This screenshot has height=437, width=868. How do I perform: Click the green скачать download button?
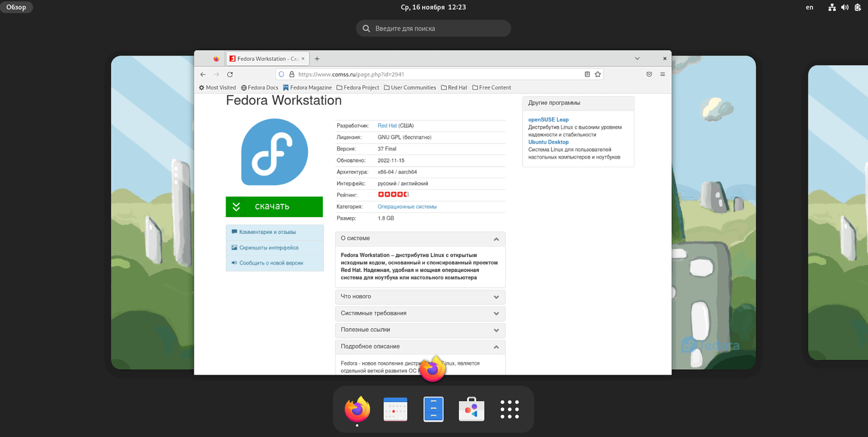[x=274, y=207]
